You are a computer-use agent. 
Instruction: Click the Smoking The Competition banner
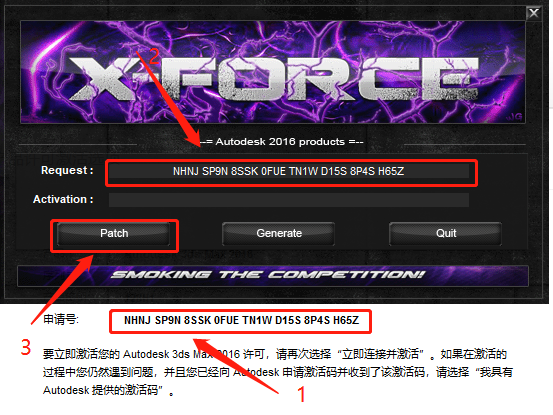(273, 275)
